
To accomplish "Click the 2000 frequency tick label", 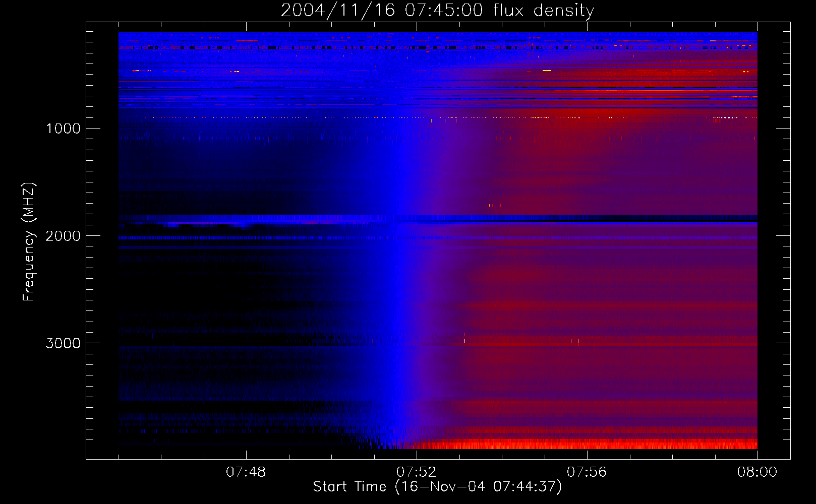I will click(63, 236).
